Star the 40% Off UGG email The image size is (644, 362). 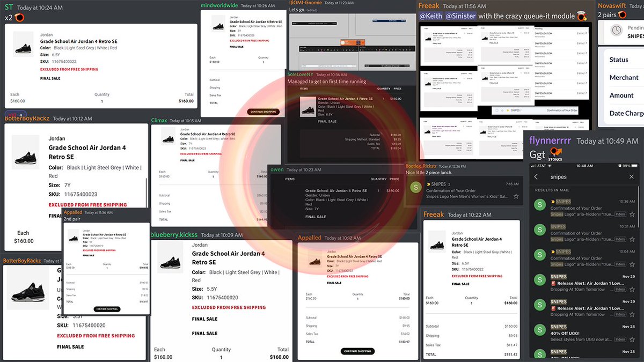[x=633, y=339]
